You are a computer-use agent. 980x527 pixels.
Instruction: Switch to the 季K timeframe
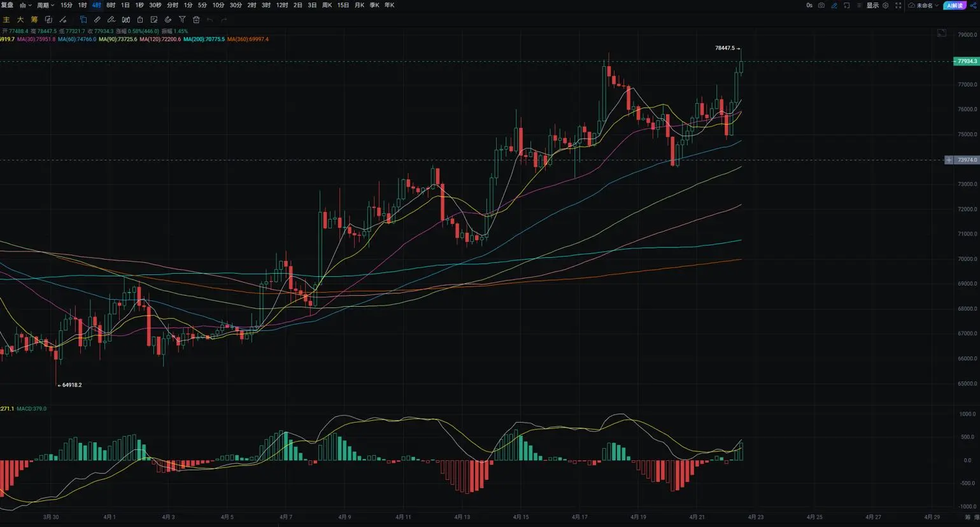374,5
